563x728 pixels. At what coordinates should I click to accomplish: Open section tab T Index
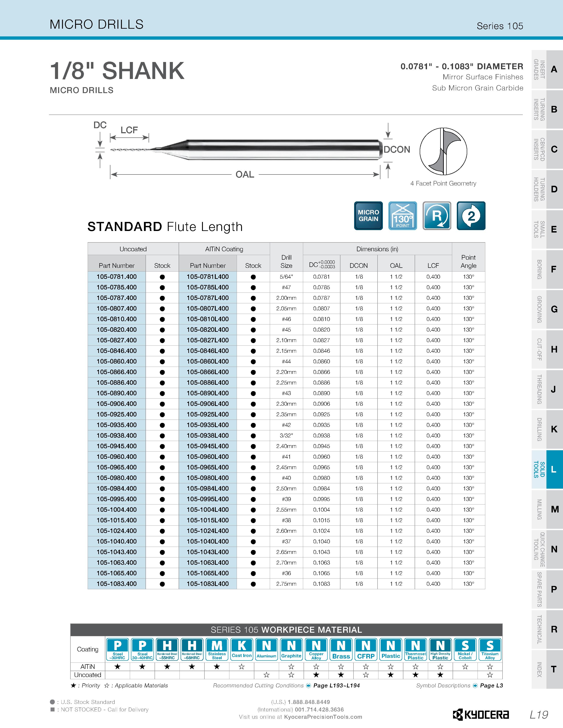point(547,669)
